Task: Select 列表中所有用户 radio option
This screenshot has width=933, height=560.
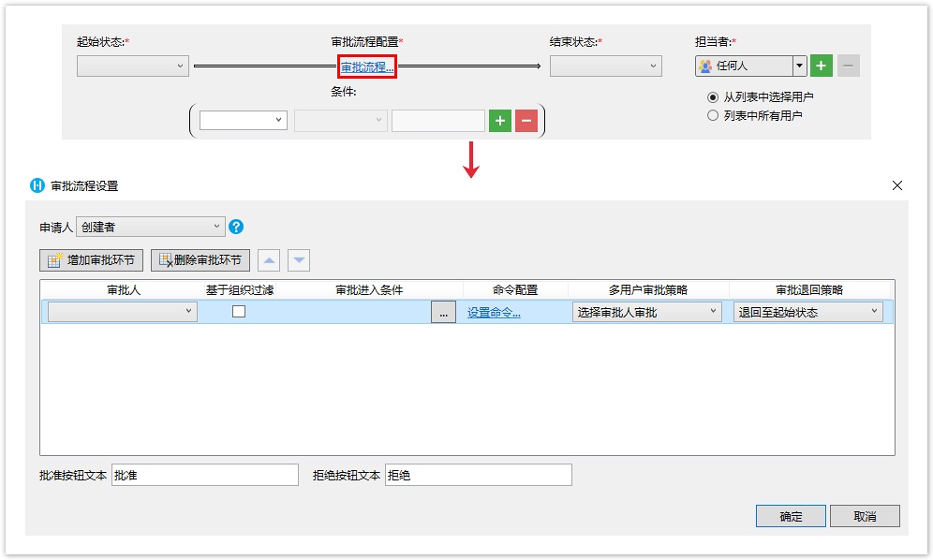Action: pyautogui.click(x=714, y=115)
